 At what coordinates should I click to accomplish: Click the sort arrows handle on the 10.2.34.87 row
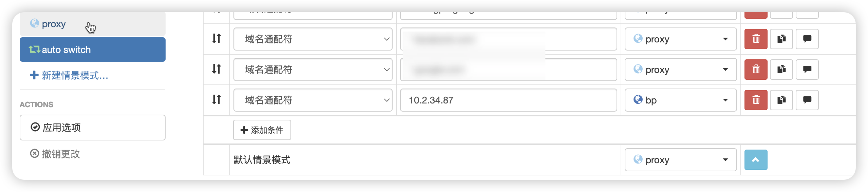click(216, 100)
